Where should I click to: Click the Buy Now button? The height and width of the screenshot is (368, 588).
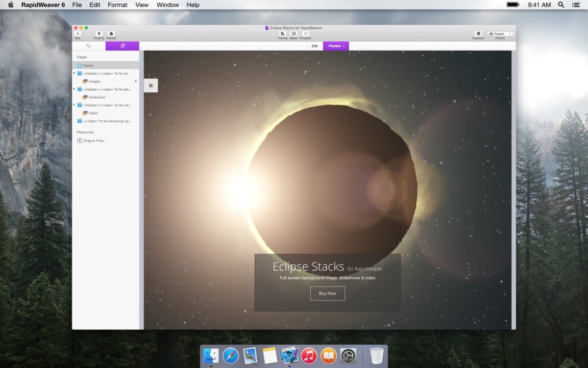[327, 293]
